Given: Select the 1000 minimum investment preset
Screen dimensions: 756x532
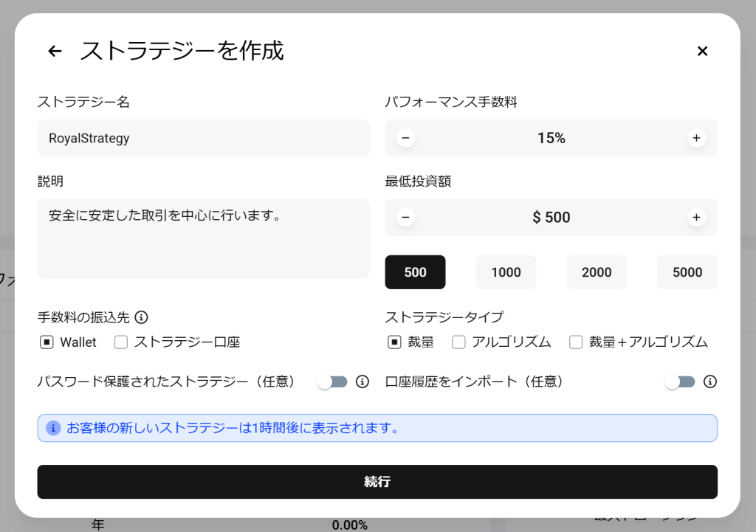Looking at the screenshot, I should coord(506,272).
